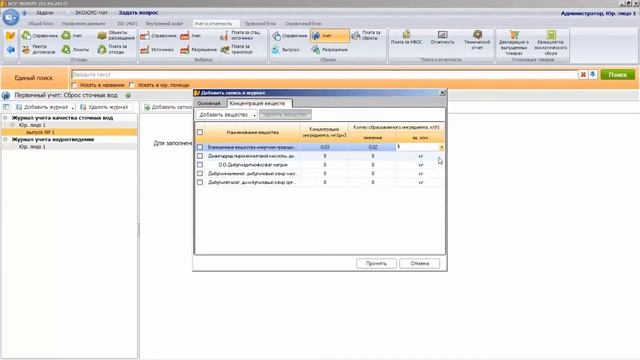Open Учет in the Отходы ribbon group

[72, 36]
